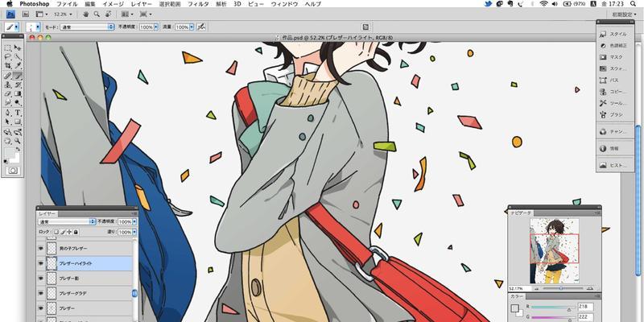Toggle visibility of the ブレザー layer

coord(41,308)
